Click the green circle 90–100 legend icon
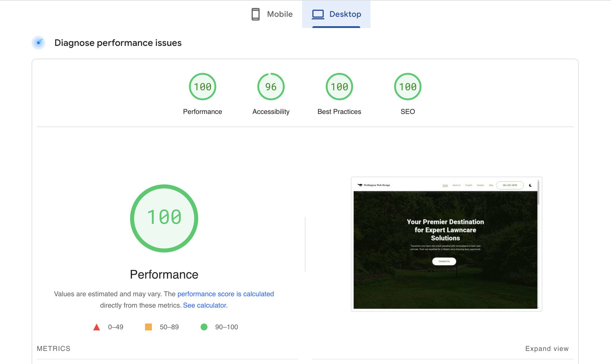Image resolution: width=611 pixels, height=364 pixels. tap(204, 327)
